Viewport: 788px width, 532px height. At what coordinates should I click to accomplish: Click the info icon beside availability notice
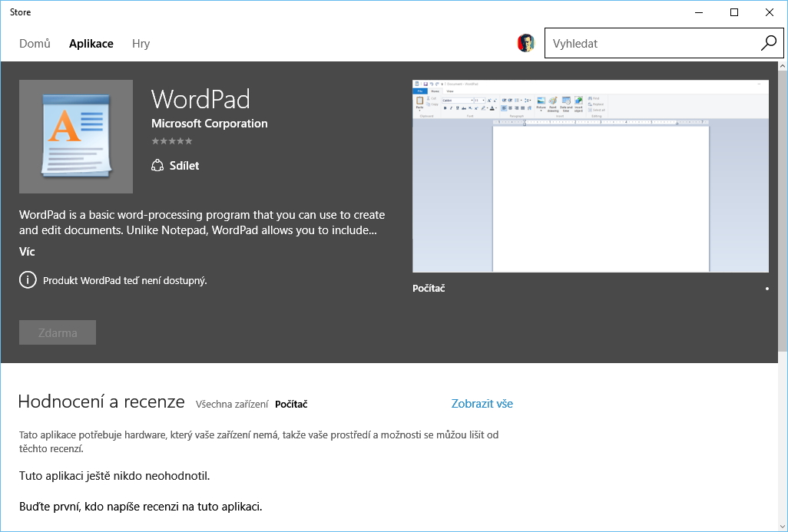(x=28, y=280)
